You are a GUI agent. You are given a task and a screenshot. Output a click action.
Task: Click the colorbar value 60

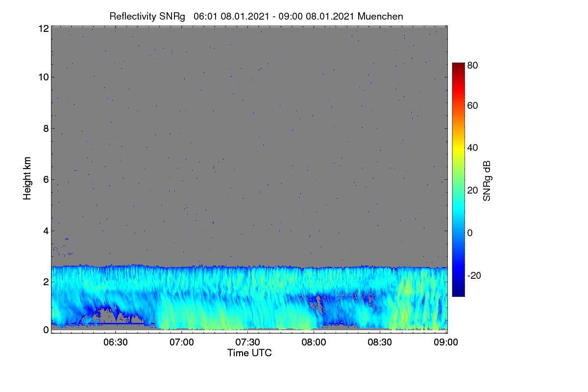pyautogui.click(x=473, y=105)
